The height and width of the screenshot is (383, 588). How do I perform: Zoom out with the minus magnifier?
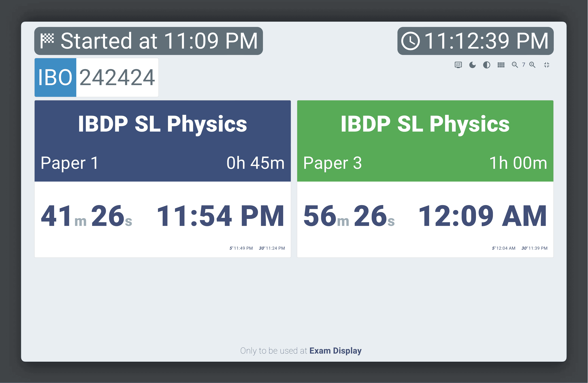515,65
